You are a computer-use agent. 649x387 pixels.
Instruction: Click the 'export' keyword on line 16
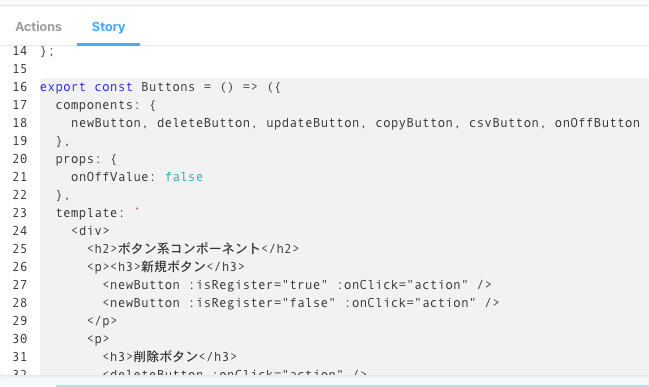(62, 87)
